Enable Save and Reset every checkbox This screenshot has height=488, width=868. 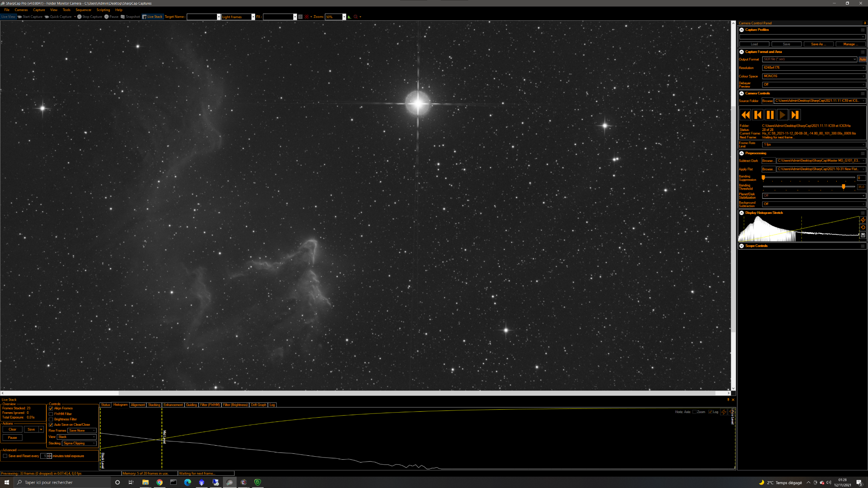tap(5, 456)
